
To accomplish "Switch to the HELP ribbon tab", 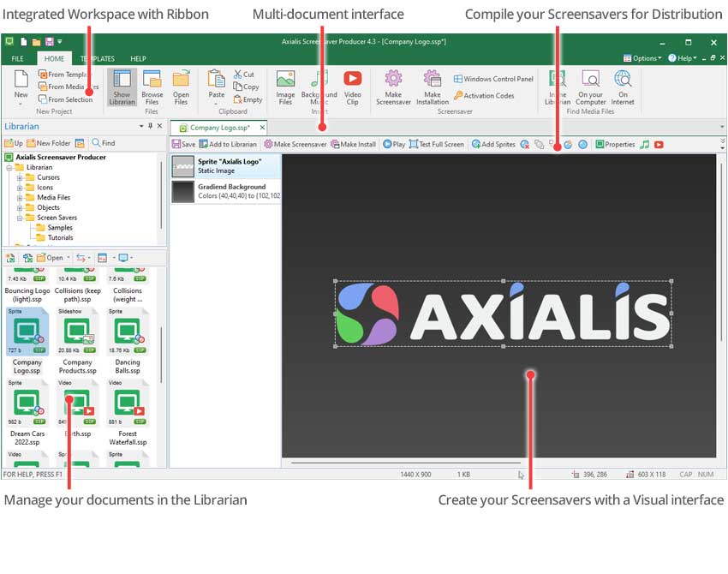I will (x=139, y=58).
